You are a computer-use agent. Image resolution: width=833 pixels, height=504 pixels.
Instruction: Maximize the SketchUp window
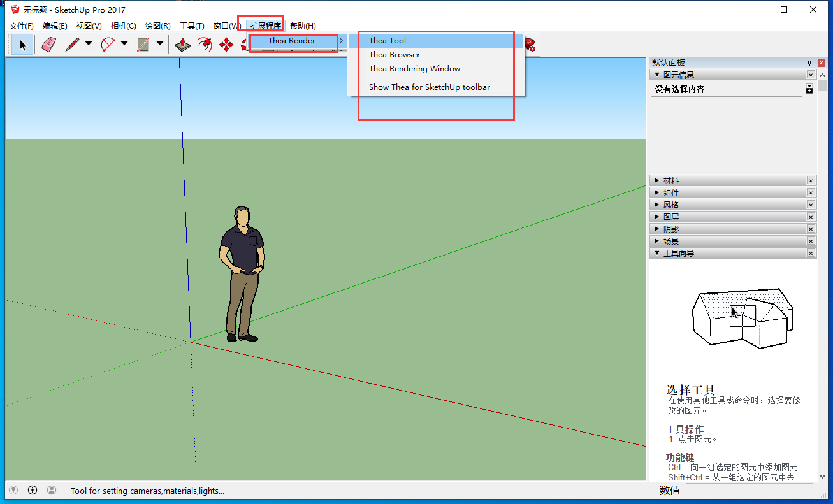pos(784,10)
